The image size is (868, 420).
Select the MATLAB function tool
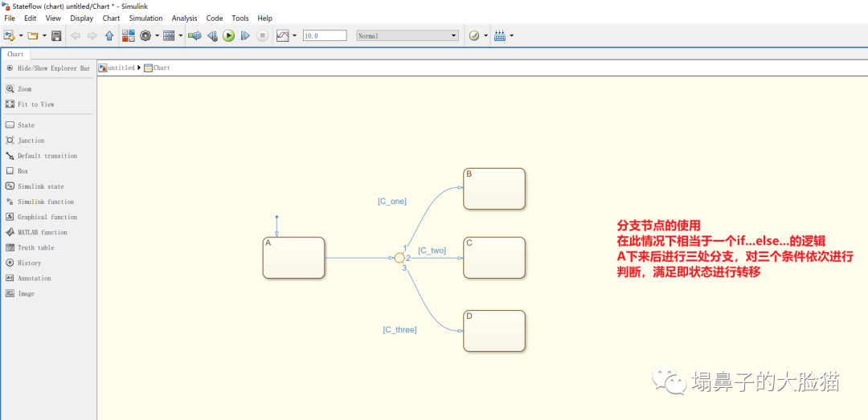[36, 232]
